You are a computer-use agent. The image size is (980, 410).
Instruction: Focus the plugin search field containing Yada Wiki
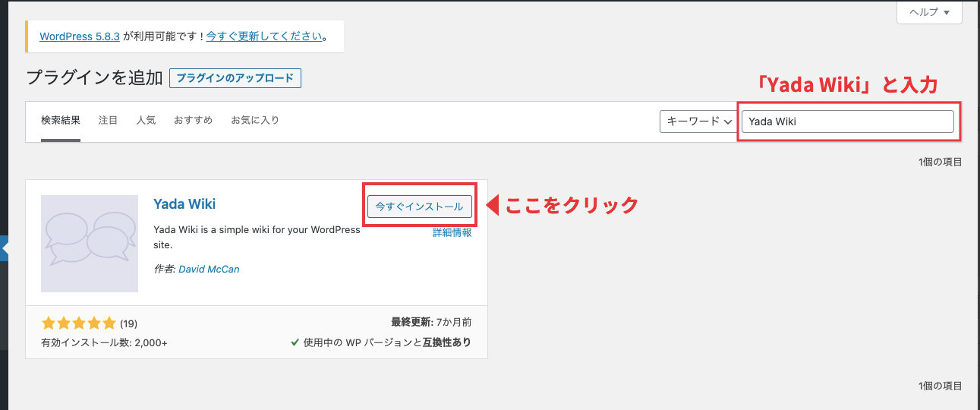click(x=847, y=121)
